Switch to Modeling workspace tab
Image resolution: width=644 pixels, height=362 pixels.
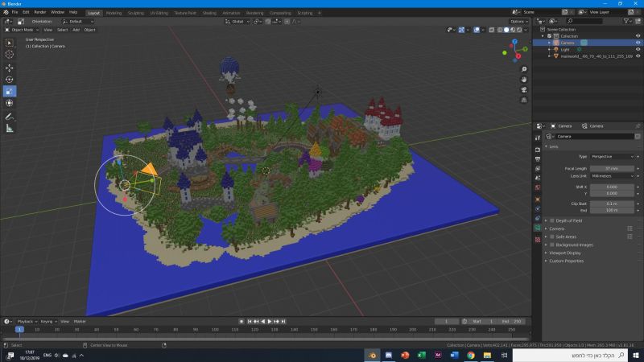point(114,13)
